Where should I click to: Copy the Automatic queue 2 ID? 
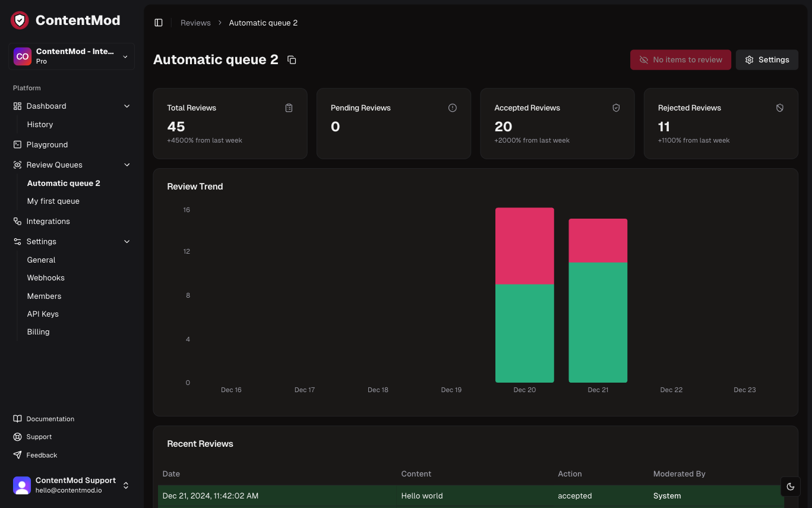292,60
